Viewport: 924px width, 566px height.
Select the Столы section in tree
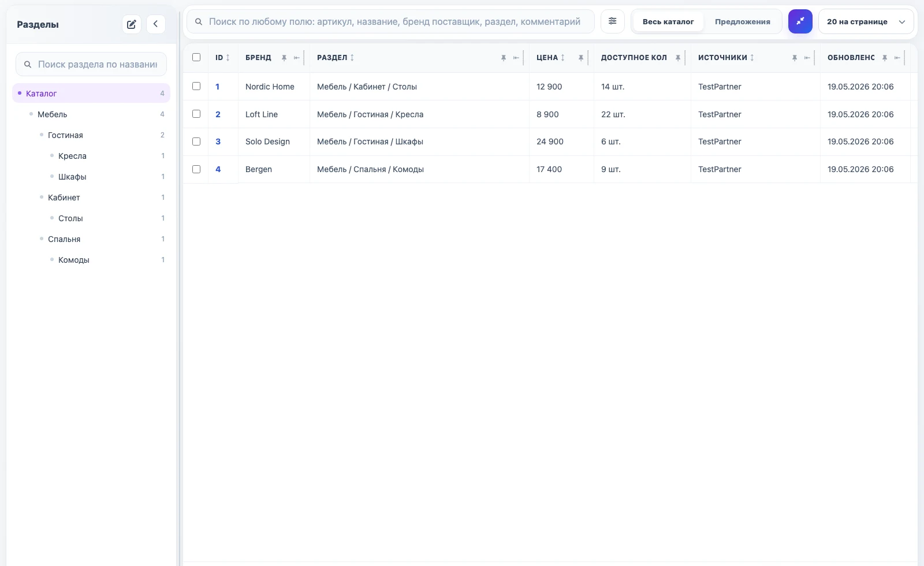coord(107,218)
